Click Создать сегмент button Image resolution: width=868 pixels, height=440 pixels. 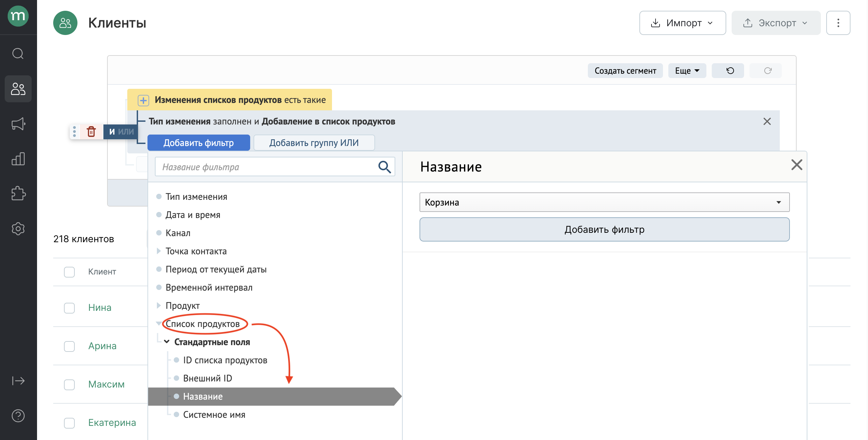click(625, 71)
